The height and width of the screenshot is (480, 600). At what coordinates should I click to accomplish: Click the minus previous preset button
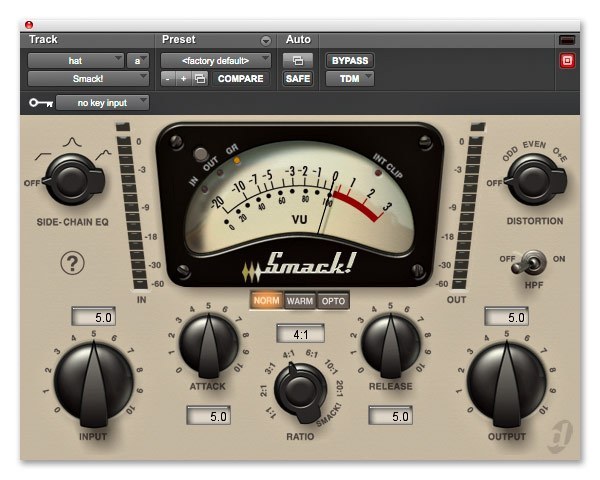[168, 78]
